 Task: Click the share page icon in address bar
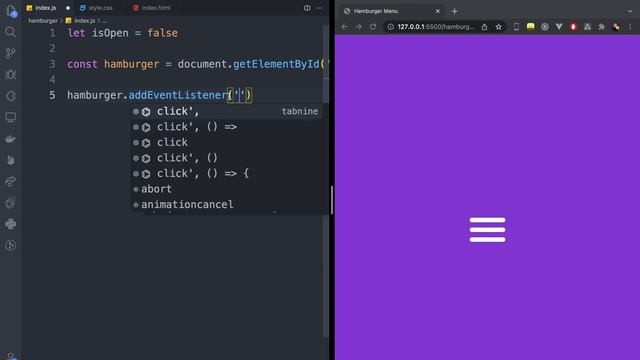coord(484,27)
